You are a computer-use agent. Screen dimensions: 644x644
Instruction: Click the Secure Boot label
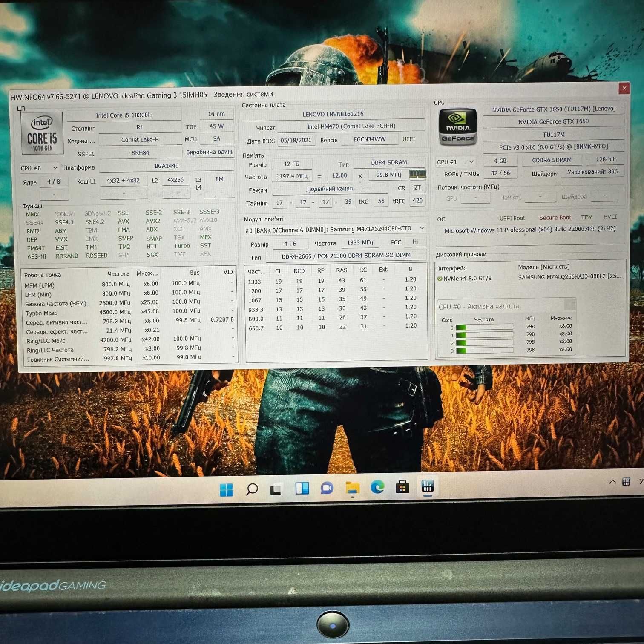point(555,218)
